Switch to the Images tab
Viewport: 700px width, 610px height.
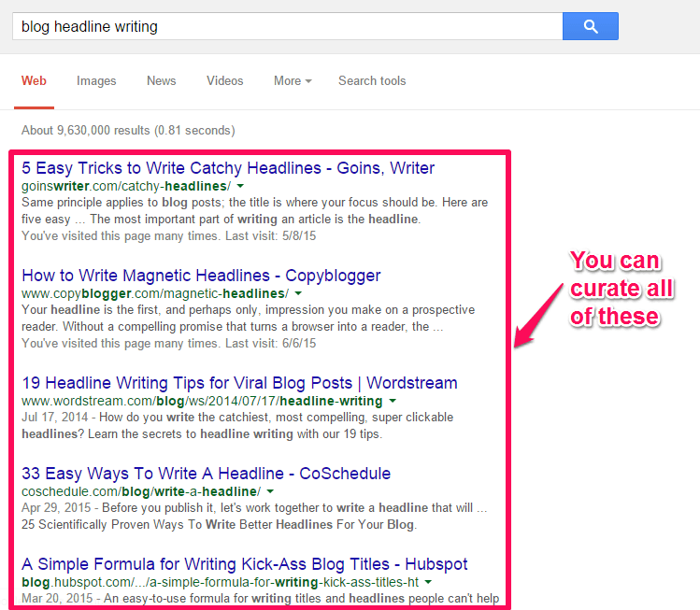(x=96, y=80)
